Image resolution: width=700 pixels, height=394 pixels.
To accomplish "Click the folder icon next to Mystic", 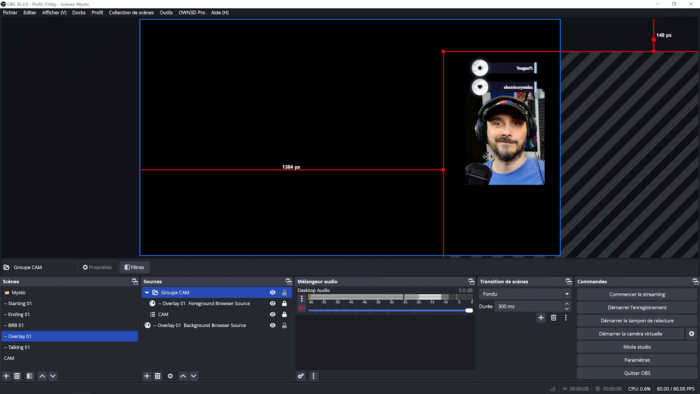I will [x=7, y=293].
